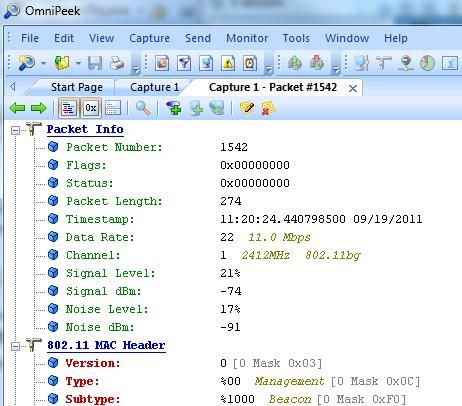
Task: Collapse the Packet Info tree node
Action: point(15,130)
